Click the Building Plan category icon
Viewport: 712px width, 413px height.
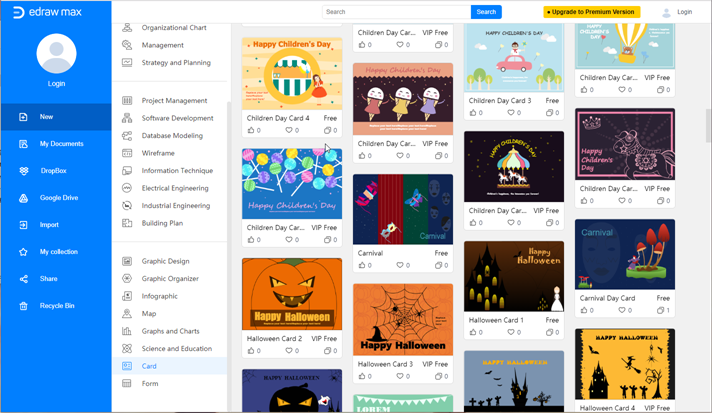pos(127,223)
